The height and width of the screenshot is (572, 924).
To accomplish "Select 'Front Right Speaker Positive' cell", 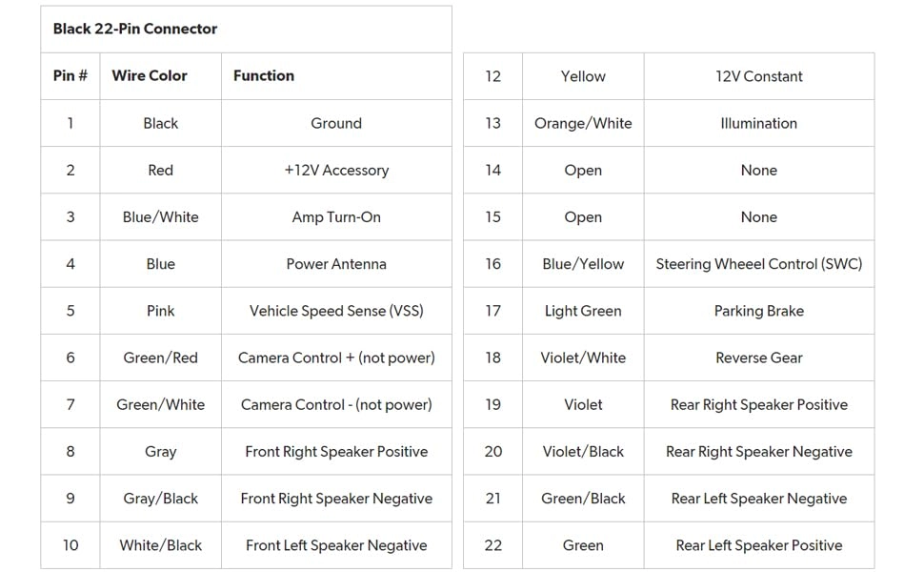I will tap(336, 451).
